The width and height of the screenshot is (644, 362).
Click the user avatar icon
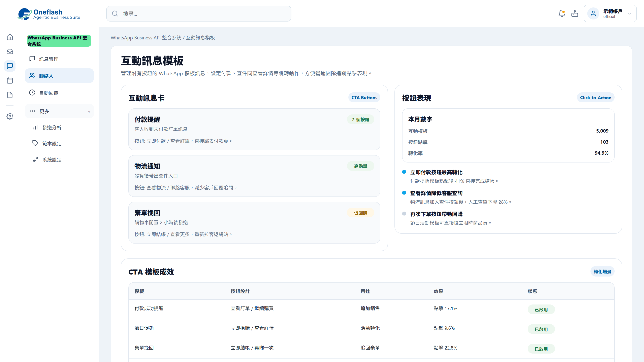[593, 13]
